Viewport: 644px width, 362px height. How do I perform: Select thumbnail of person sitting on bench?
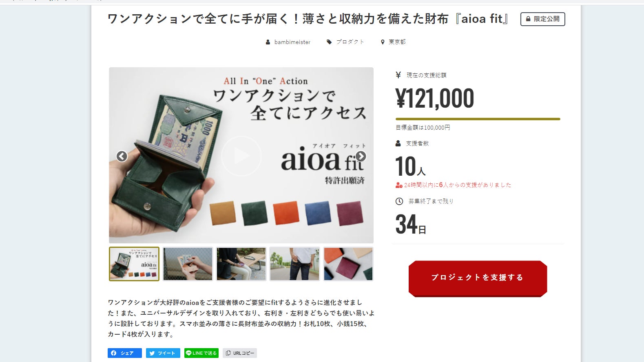click(x=241, y=264)
